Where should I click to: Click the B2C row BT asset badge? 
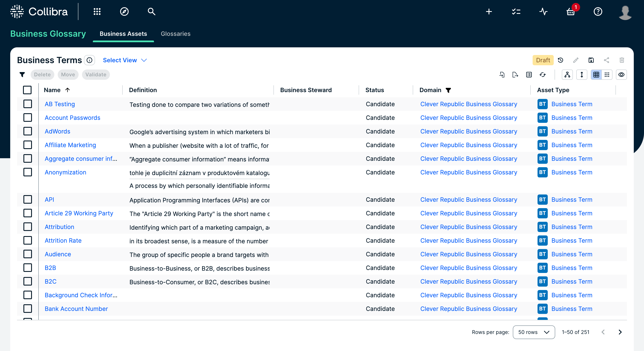pyautogui.click(x=542, y=282)
